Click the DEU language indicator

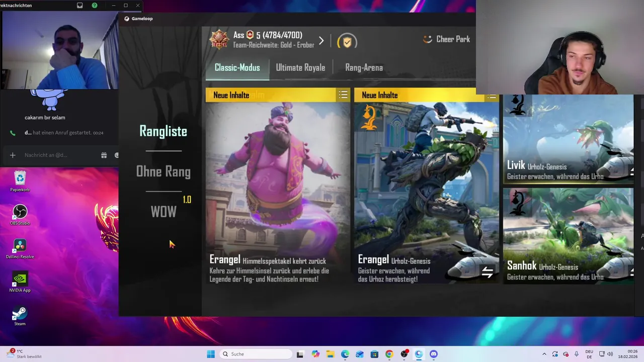(589, 354)
